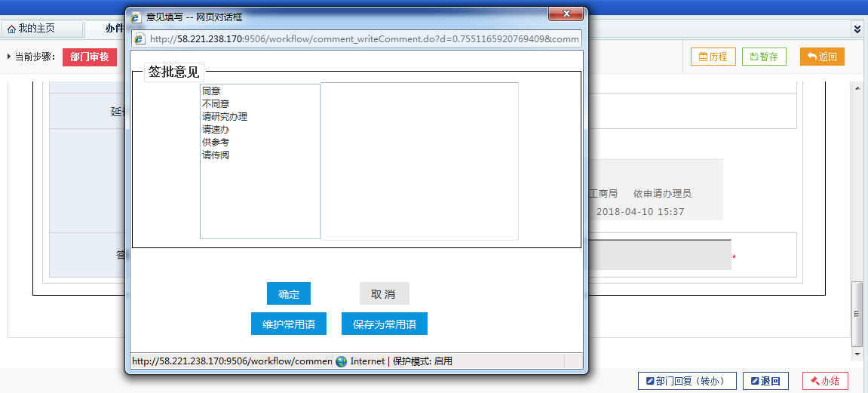868x393 pixels.
Task: Click the page icon in address bar
Action: (140, 39)
